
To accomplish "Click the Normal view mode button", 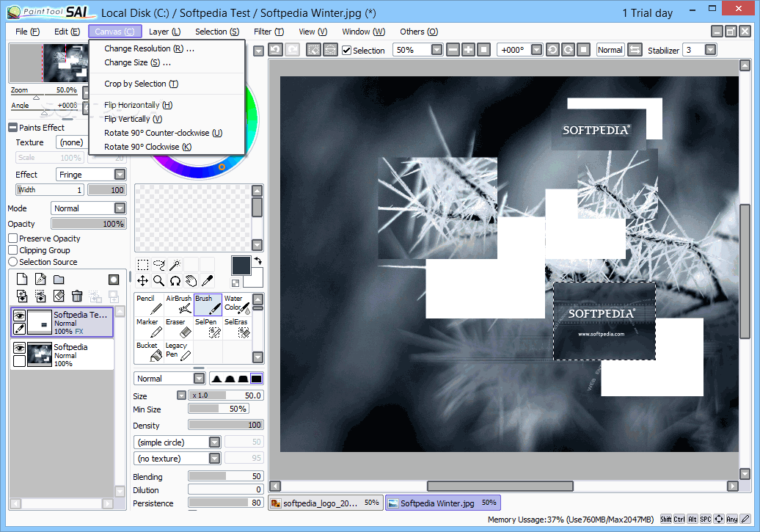I will pyautogui.click(x=610, y=49).
